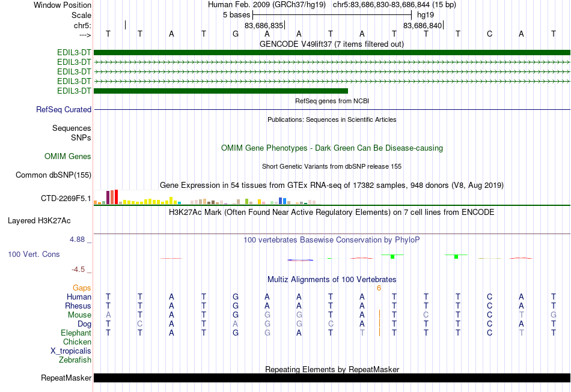Click the Zebrafish species label

point(75,360)
